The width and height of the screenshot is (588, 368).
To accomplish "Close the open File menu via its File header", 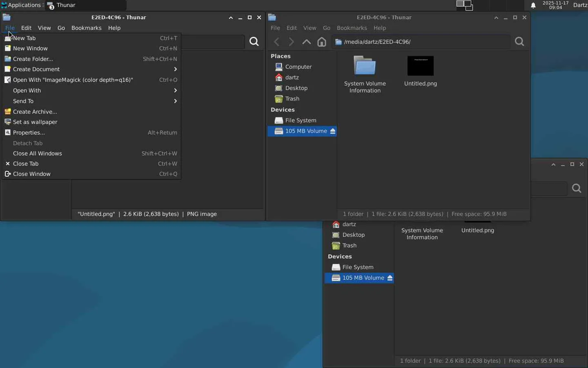I will pyautogui.click(x=10, y=28).
